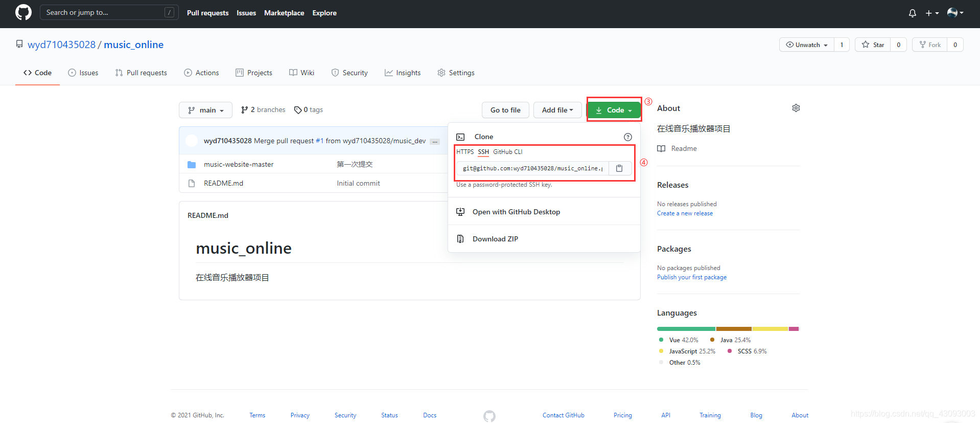
Task: Toggle the green Code dropdown button
Action: 614,110
